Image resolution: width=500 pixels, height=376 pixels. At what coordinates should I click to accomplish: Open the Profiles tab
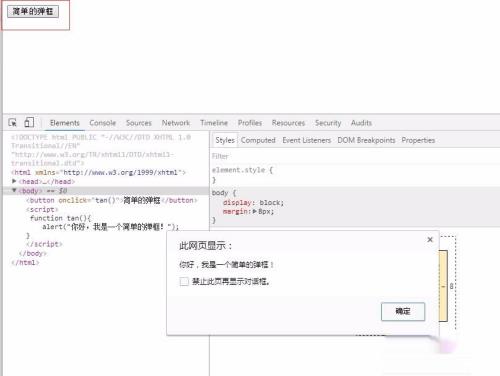click(250, 123)
